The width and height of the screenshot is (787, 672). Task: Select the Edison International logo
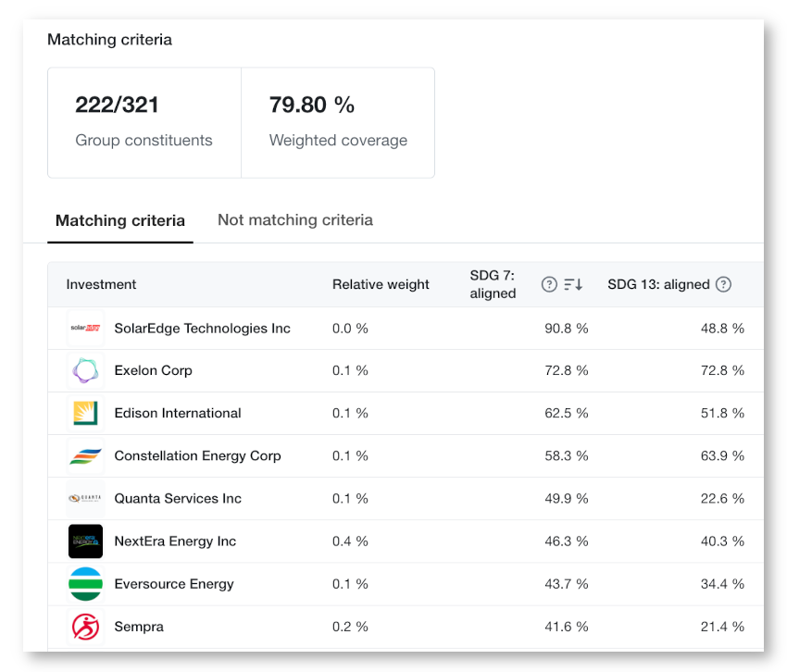click(85, 414)
